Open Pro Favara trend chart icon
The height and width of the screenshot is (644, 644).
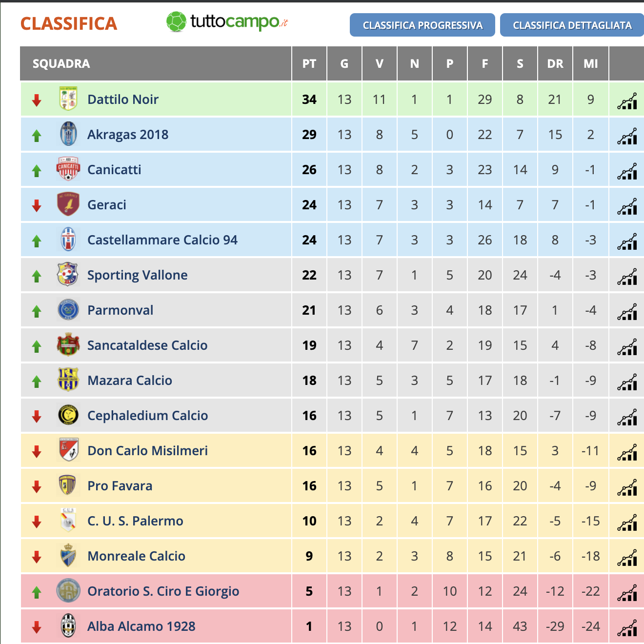[x=627, y=487]
